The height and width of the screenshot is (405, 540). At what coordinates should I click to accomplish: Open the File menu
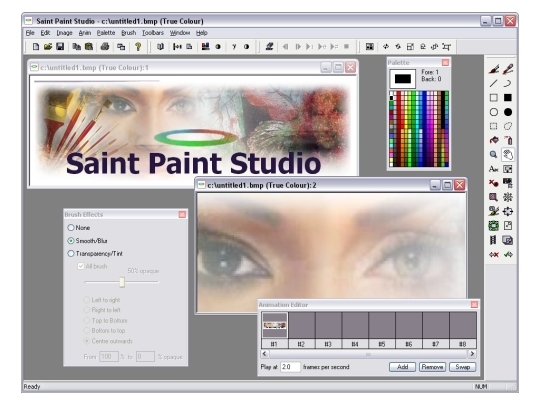(x=30, y=33)
